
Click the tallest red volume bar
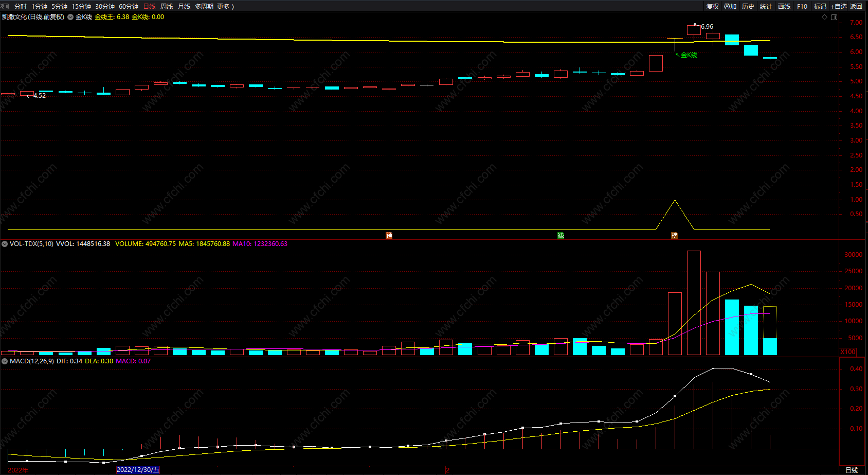(694, 303)
